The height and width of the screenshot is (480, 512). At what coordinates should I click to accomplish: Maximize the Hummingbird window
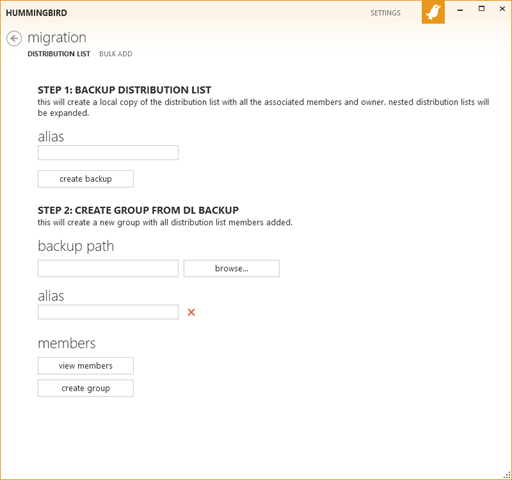[x=481, y=9]
